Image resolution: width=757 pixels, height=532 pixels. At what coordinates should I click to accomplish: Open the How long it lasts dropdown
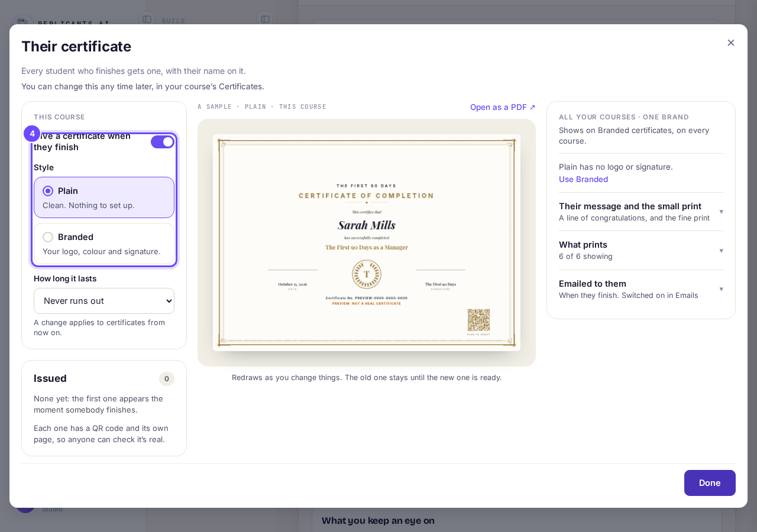pos(104,301)
